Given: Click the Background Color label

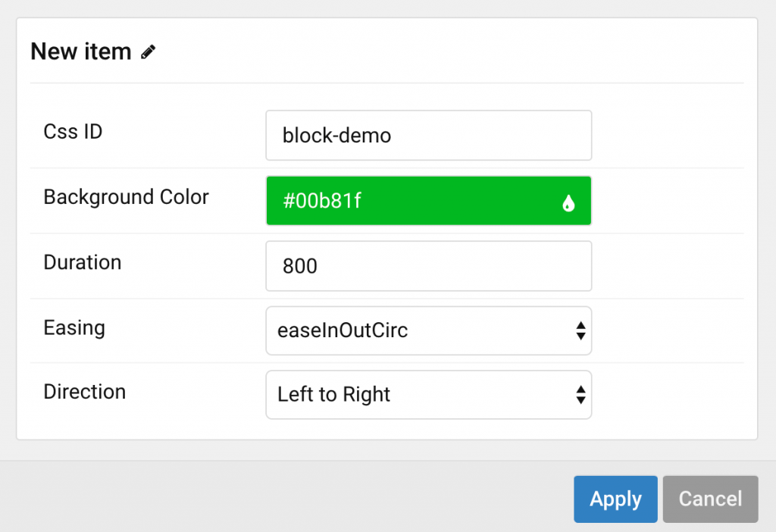Looking at the screenshot, I should click(x=126, y=197).
